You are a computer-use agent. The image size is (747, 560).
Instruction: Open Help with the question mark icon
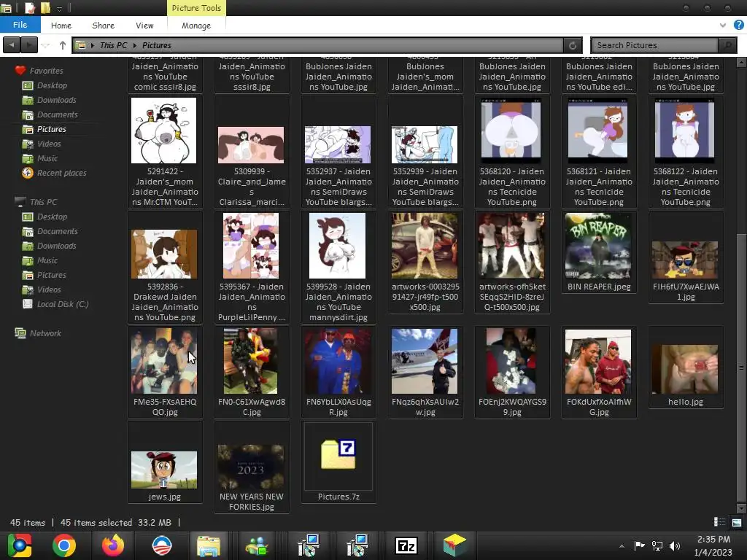[x=738, y=25]
